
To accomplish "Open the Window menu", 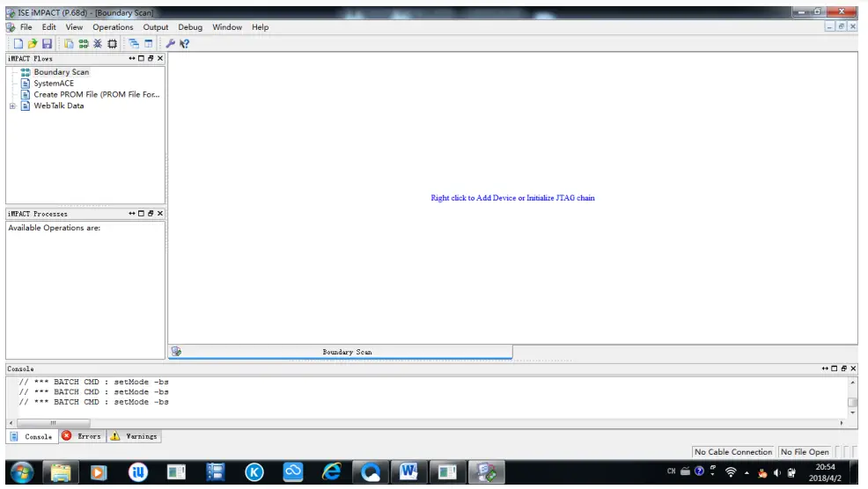I will [227, 27].
